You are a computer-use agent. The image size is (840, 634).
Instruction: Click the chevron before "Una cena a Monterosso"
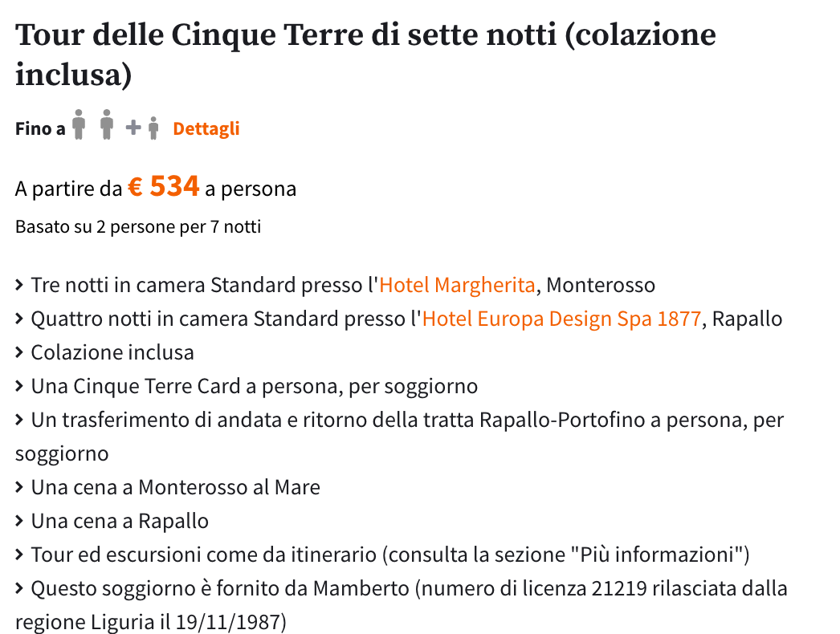[20, 488]
